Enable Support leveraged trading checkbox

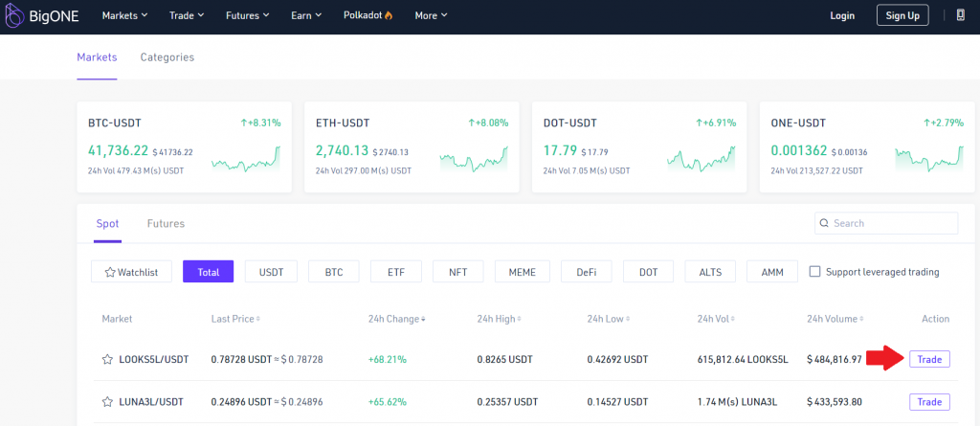point(815,272)
